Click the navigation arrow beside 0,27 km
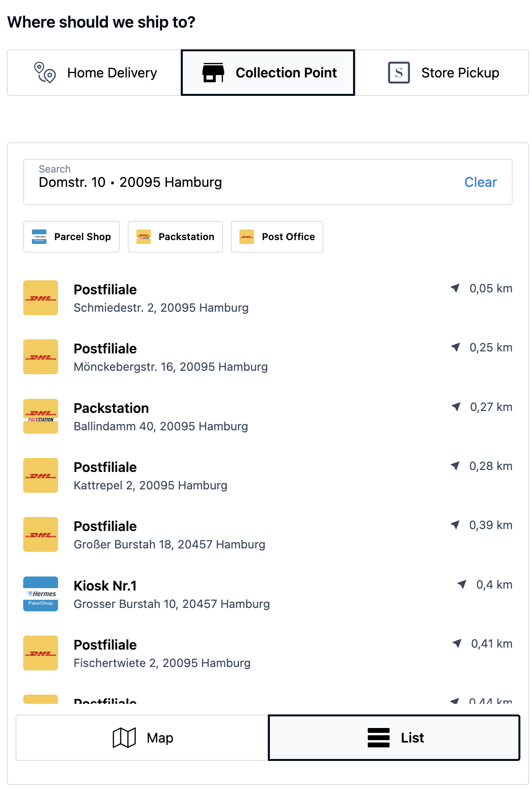Viewport: 532px width, 789px height. pos(456,407)
